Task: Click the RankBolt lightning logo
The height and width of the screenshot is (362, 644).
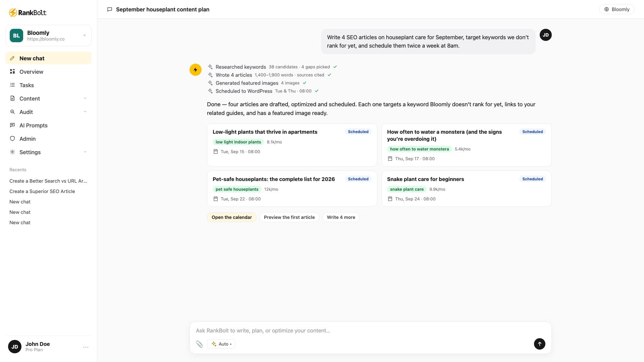Action: [x=13, y=13]
